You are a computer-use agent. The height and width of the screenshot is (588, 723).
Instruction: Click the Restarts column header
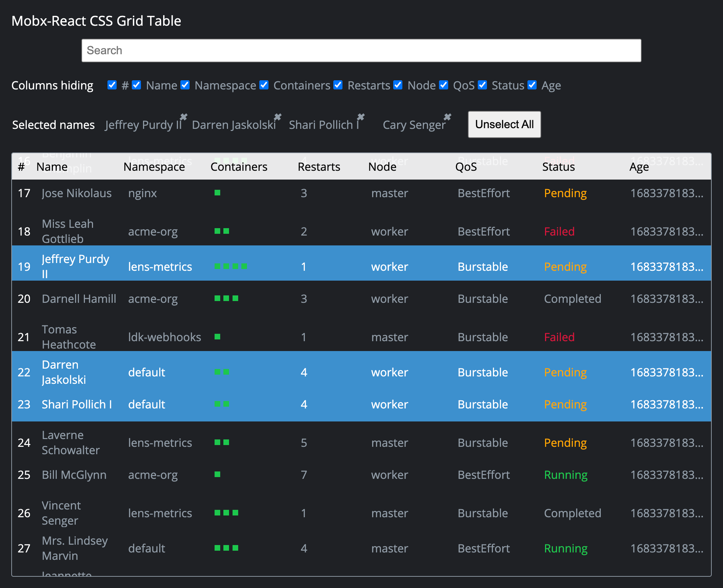pos(319,167)
